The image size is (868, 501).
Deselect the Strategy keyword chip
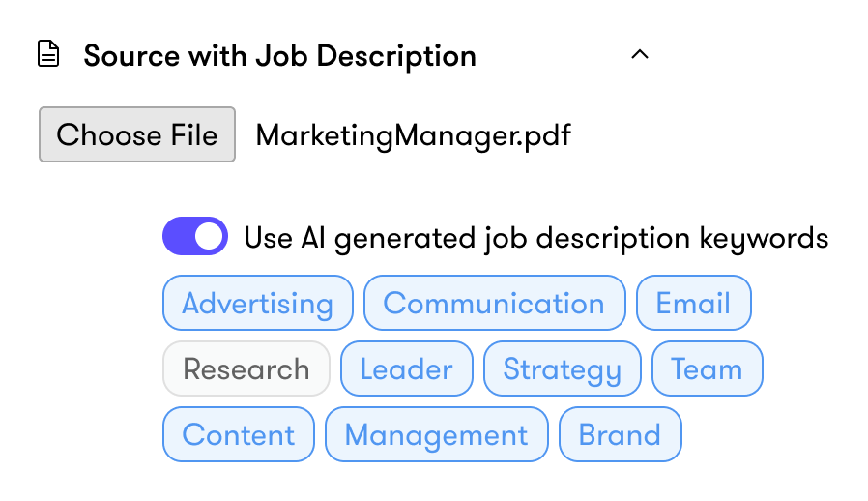(x=563, y=368)
